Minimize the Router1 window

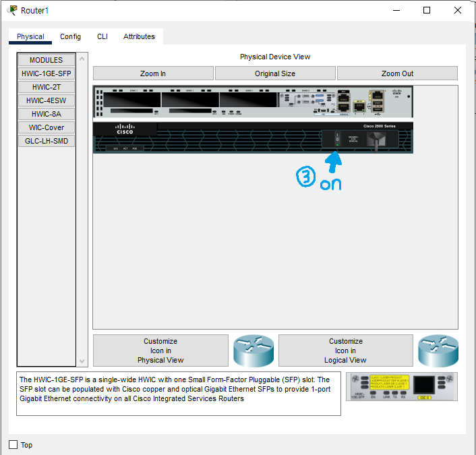click(x=396, y=10)
